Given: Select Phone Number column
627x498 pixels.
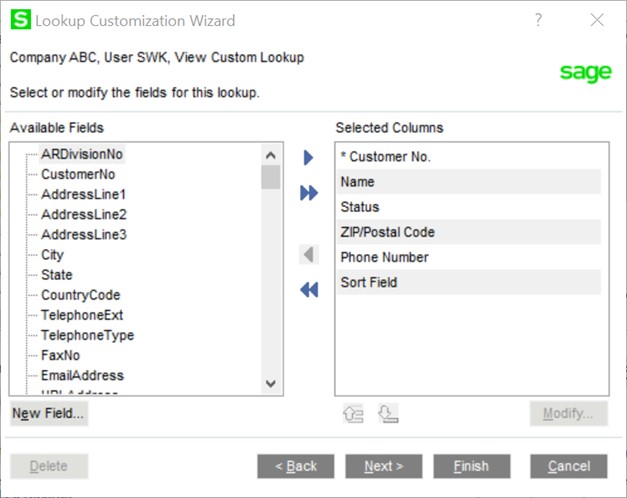Looking at the screenshot, I should (469, 257).
